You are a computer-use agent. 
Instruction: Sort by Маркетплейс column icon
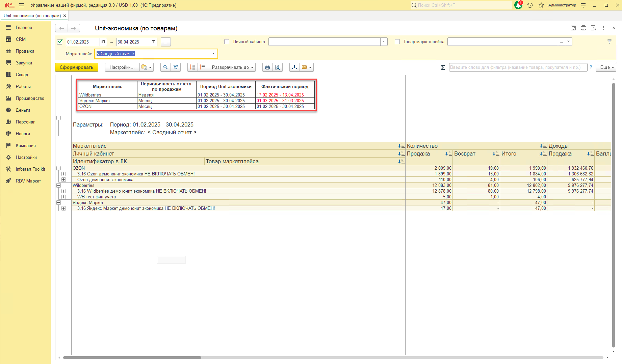point(401,146)
